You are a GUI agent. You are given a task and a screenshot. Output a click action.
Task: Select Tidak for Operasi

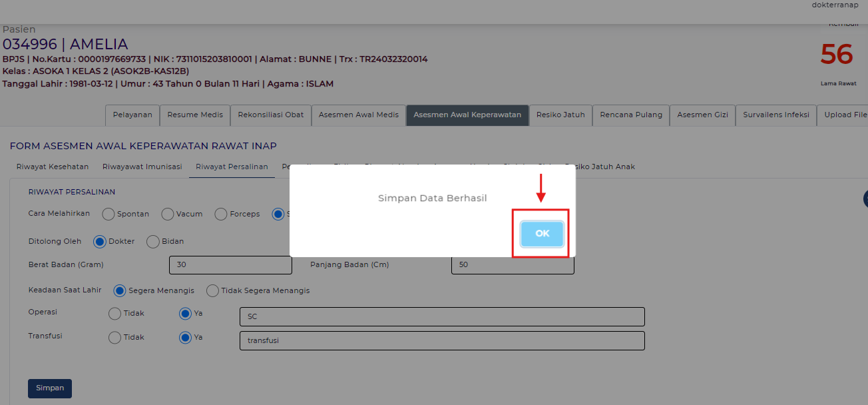[114, 313]
